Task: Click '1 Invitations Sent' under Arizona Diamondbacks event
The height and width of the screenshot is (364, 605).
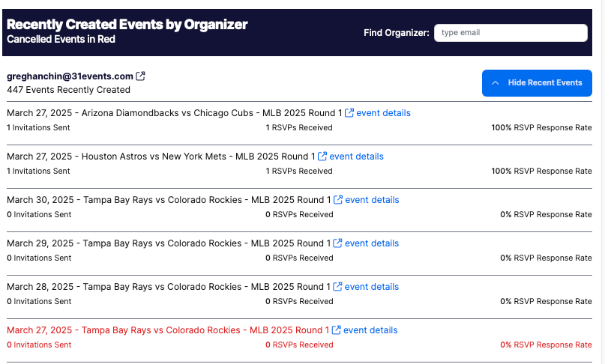Action: coord(38,127)
